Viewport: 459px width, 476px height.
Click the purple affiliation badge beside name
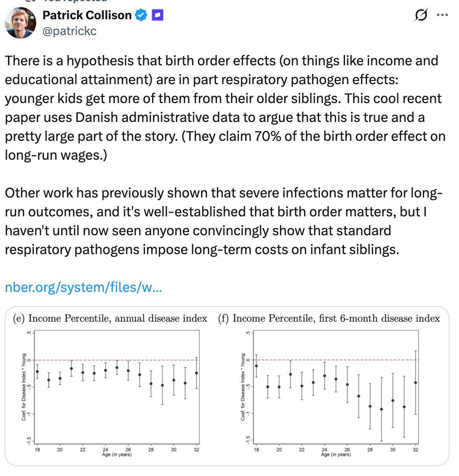(x=157, y=15)
